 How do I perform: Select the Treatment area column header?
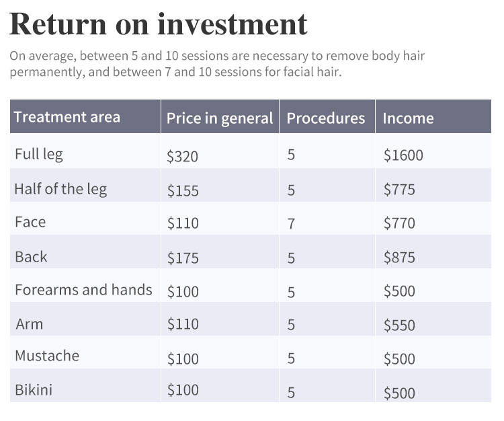click(x=67, y=117)
